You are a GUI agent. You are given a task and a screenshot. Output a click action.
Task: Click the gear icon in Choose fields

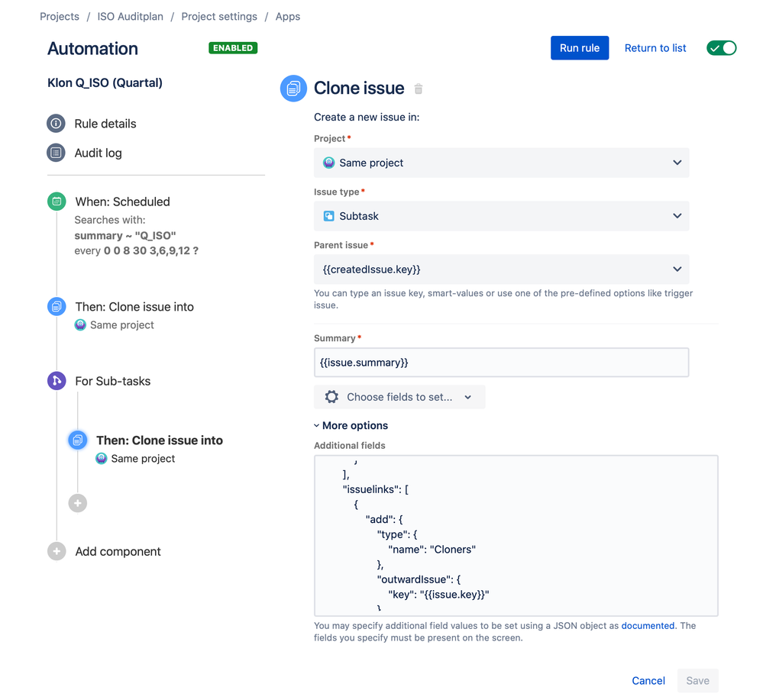332,397
